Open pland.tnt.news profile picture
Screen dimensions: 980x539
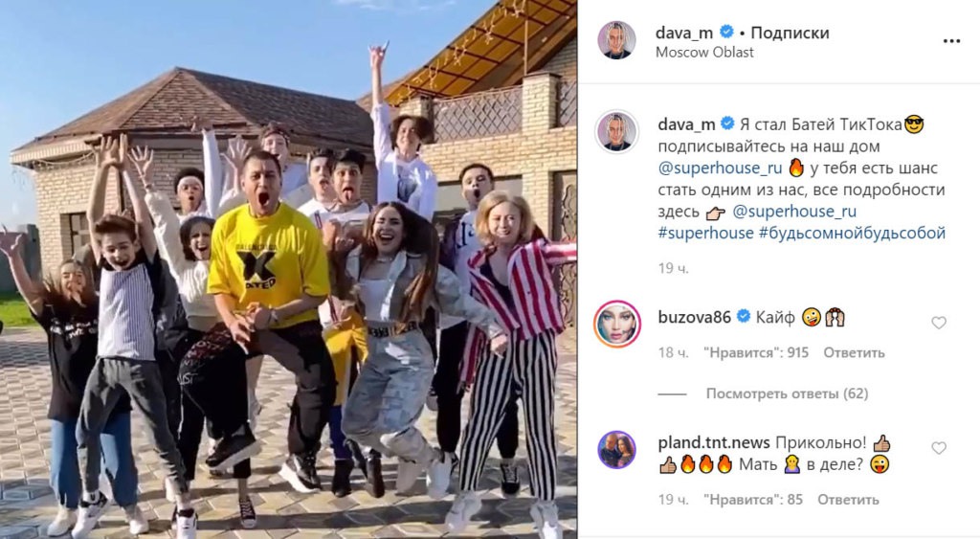tap(617, 450)
